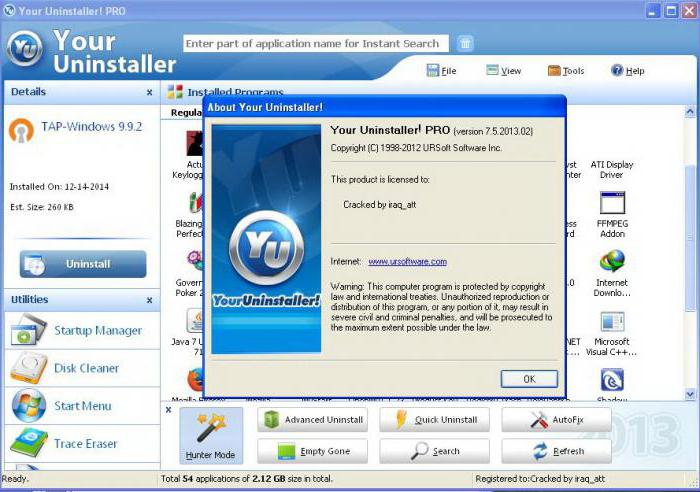Click Empty Gone button

click(x=312, y=451)
